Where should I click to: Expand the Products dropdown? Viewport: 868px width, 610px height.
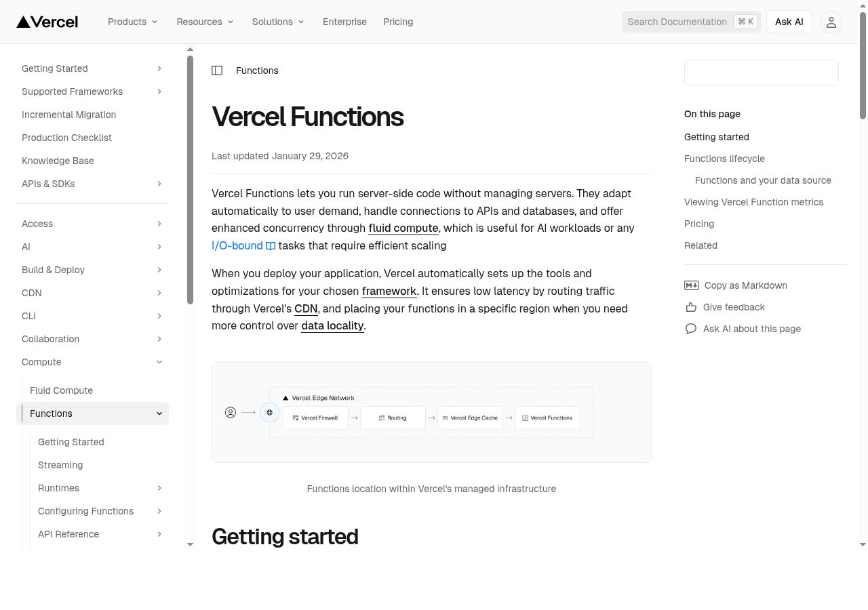pyautogui.click(x=132, y=22)
